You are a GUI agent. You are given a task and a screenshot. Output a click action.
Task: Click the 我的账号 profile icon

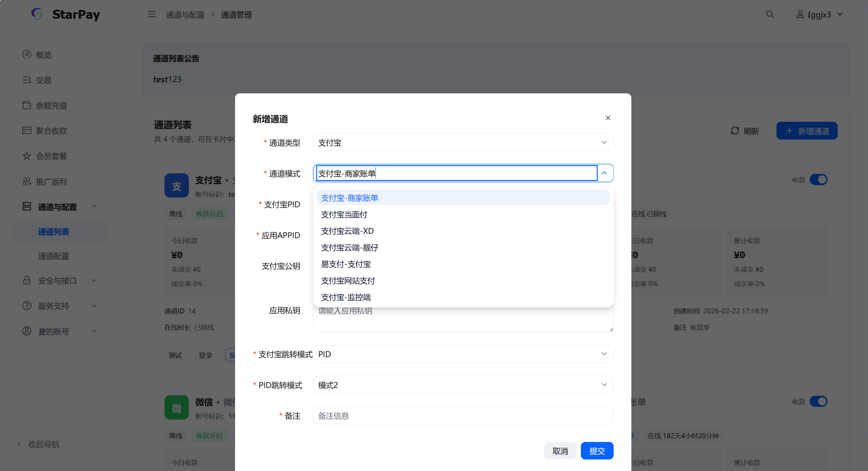coord(27,331)
